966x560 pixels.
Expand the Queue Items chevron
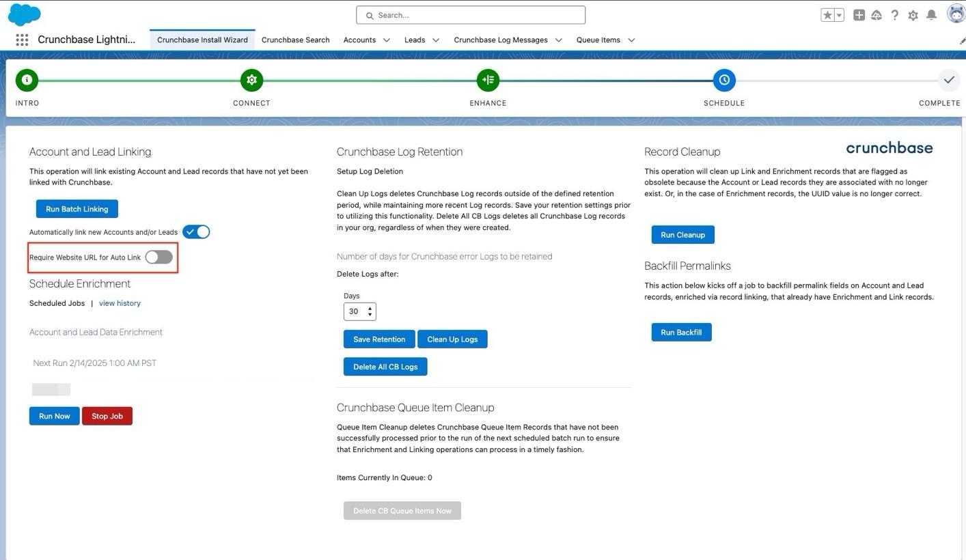coord(631,40)
